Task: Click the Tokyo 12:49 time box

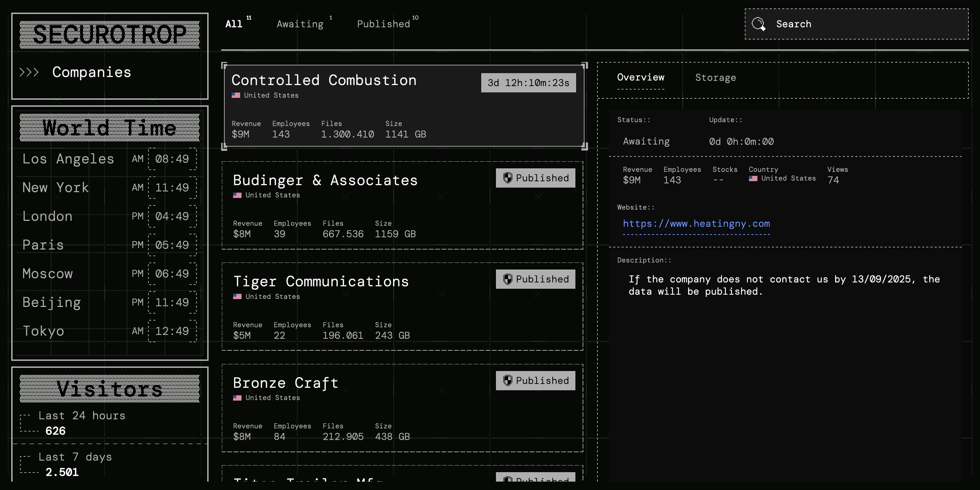Action: [172, 331]
